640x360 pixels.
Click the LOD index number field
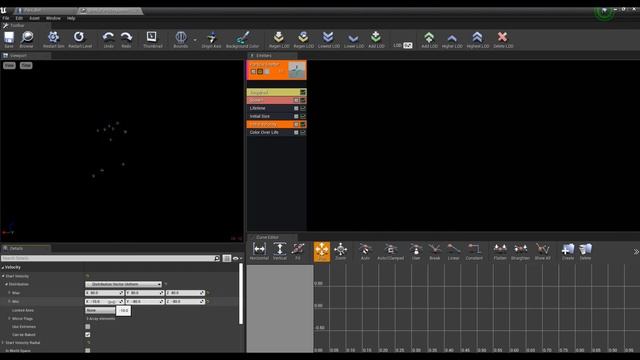point(407,45)
